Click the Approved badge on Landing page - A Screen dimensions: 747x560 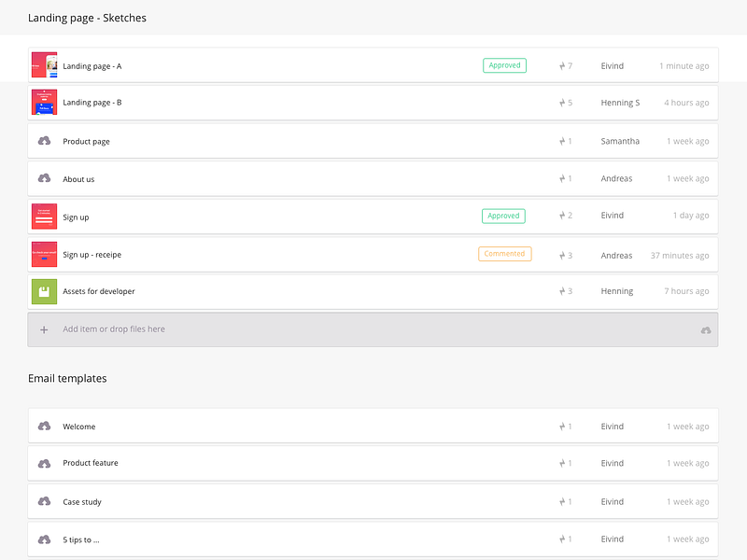[x=504, y=65]
